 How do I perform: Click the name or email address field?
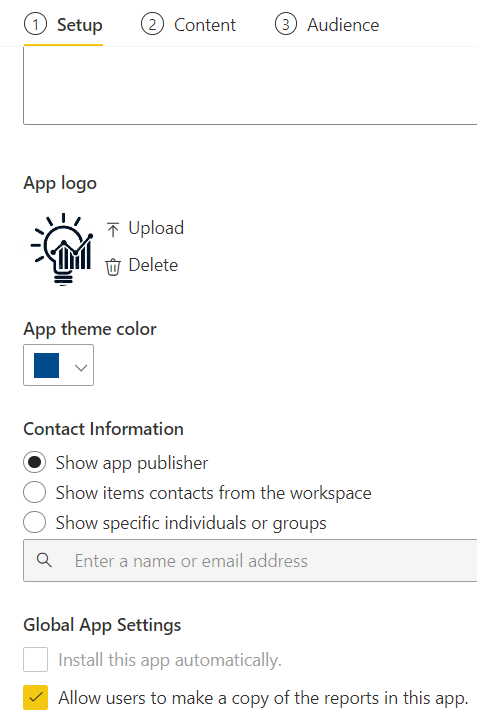point(250,560)
